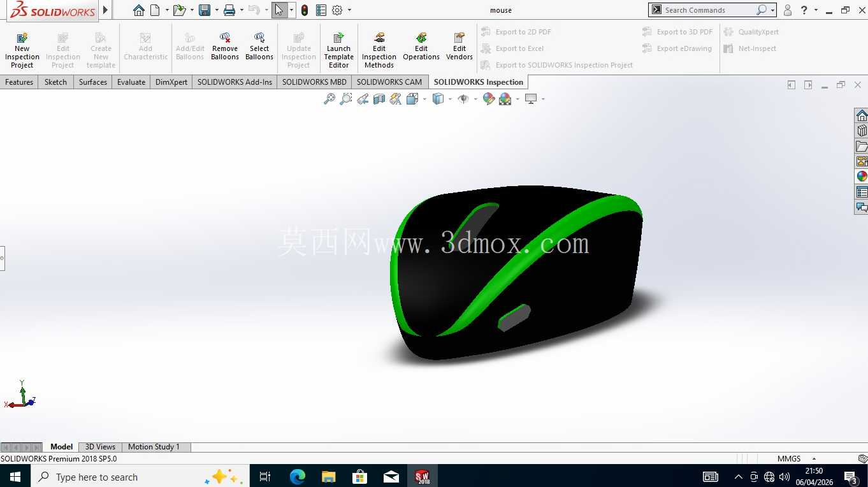Open the dropdown arrow beside the Select tool
Screen dimensions: 868x487
tap(291, 10)
